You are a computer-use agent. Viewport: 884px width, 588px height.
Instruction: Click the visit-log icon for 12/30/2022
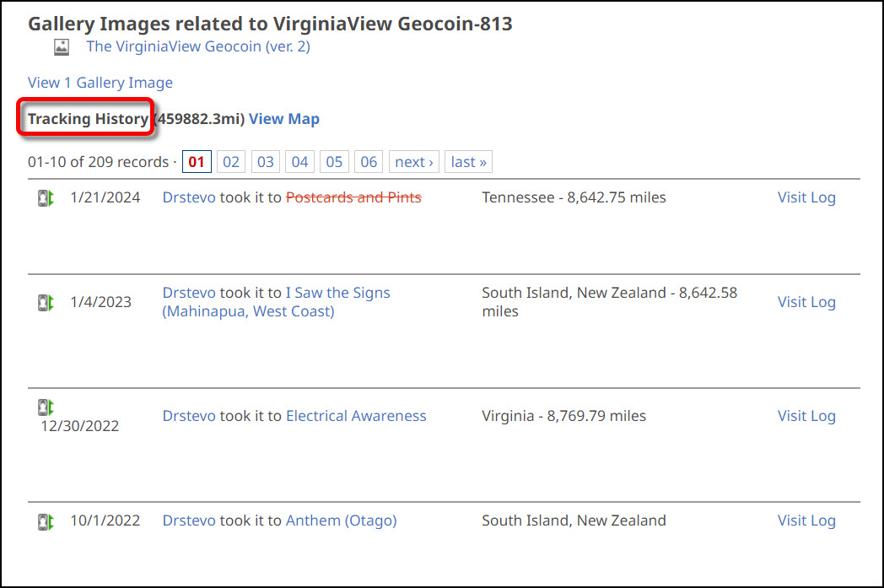[46, 407]
